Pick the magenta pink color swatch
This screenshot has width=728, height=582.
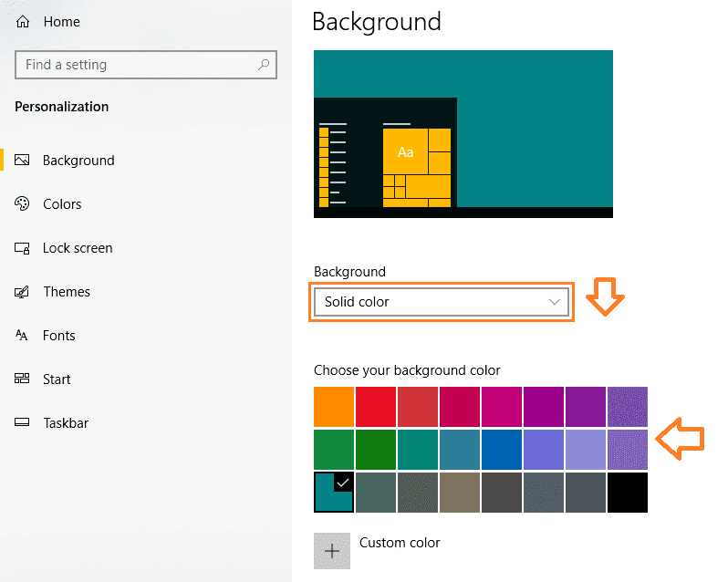[502, 407]
